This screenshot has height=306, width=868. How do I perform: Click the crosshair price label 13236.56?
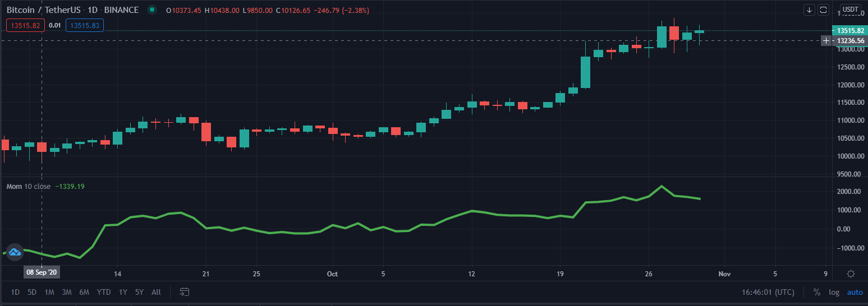850,40
